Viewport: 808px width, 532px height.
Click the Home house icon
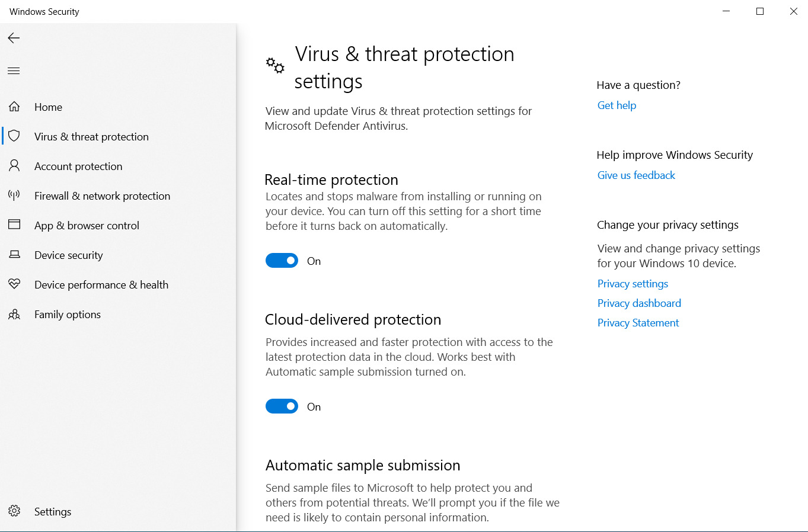click(x=14, y=107)
